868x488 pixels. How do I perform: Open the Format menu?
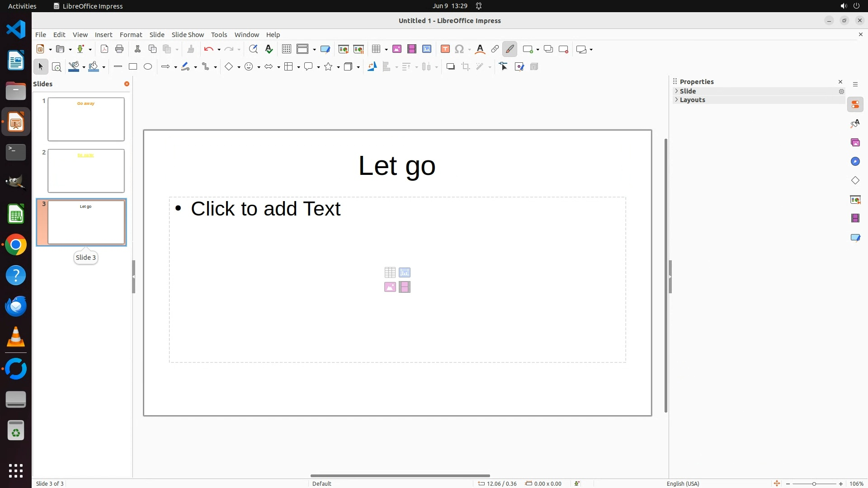coord(131,35)
